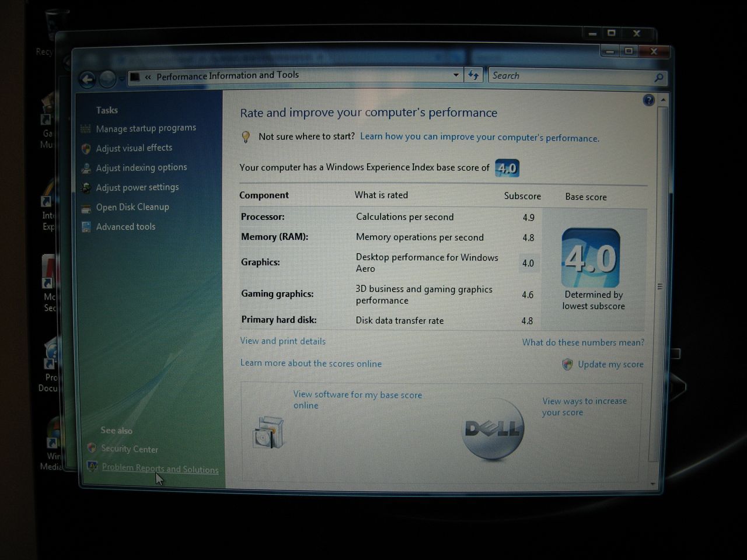Open Manage startup programs task
The height and width of the screenshot is (560, 747).
click(x=146, y=128)
